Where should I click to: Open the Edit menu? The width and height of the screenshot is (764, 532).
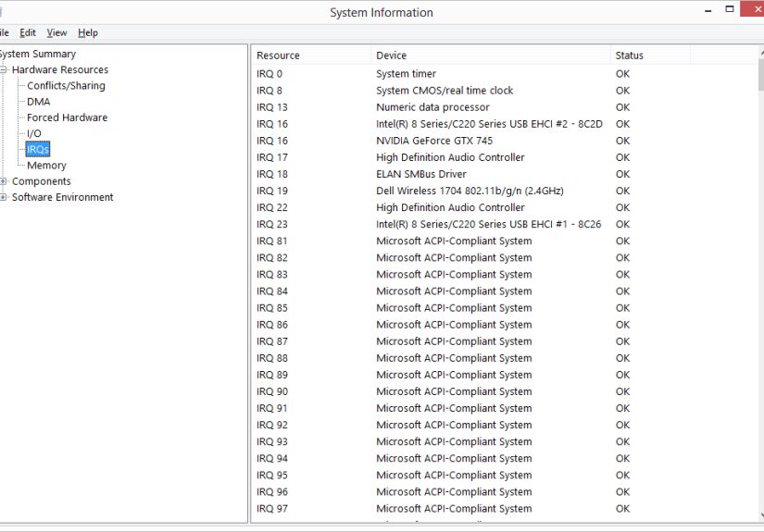point(29,32)
